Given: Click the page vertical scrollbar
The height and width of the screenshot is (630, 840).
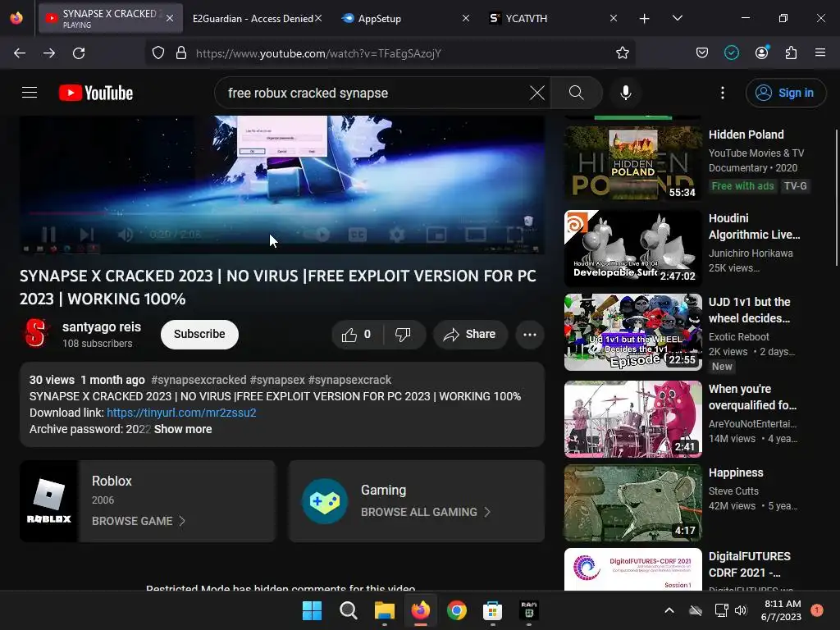Looking at the screenshot, I should pos(836,197).
